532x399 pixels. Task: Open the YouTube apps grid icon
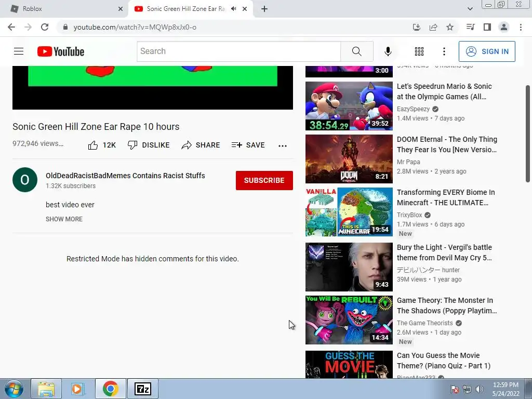[419, 51]
